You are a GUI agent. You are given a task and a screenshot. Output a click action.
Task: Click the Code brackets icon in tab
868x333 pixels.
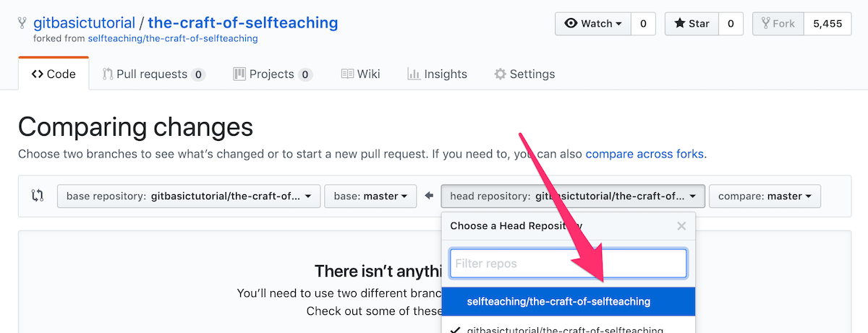pos(37,74)
